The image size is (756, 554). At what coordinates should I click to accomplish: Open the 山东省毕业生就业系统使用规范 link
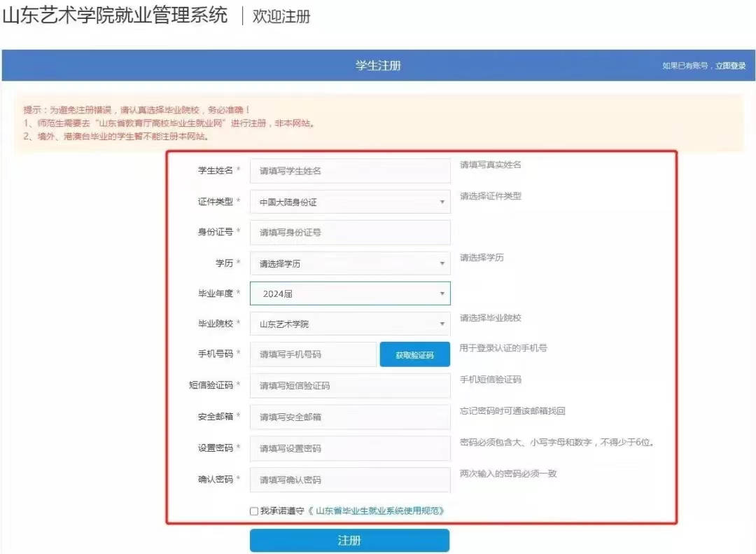380,511
